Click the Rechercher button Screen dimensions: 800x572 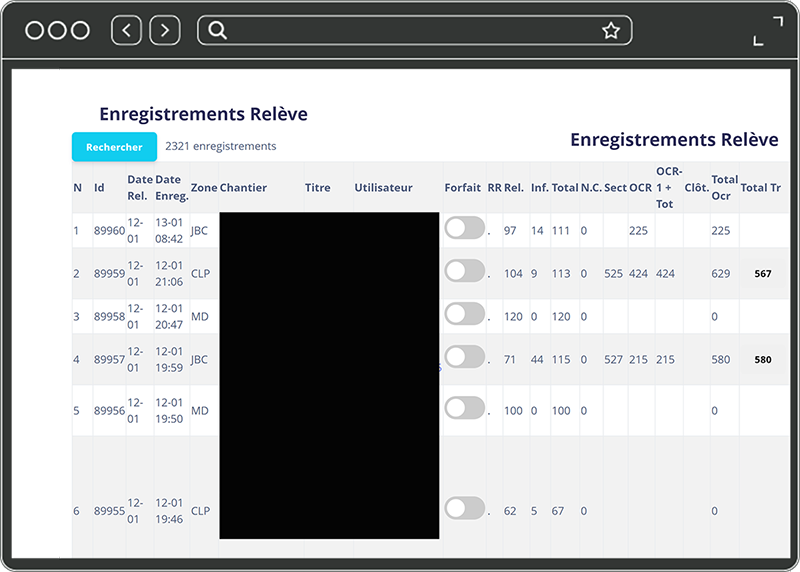coord(114,147)
